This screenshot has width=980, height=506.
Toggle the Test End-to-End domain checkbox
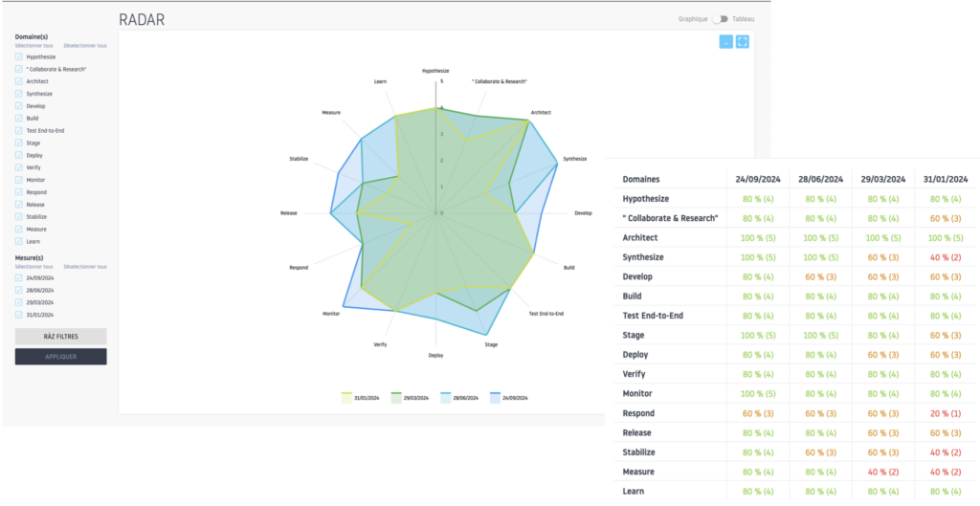[19, 130]
